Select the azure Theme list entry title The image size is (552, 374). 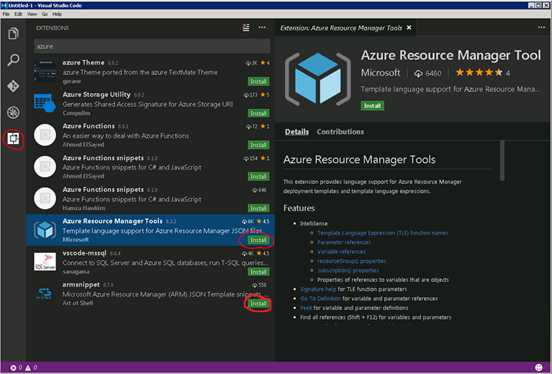[x=83, y=63]
